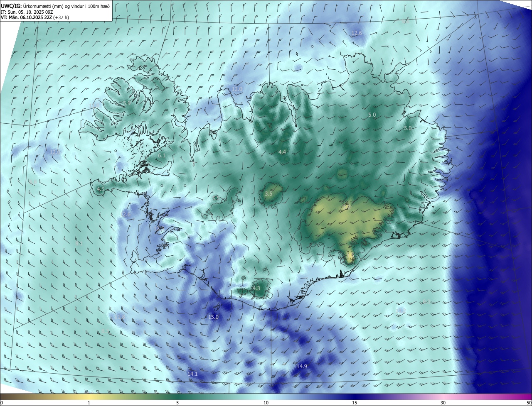Viewport: 532px width, 406px height.
Task: Click the color scale tick label 30
Action: click(x=443, y=403)
